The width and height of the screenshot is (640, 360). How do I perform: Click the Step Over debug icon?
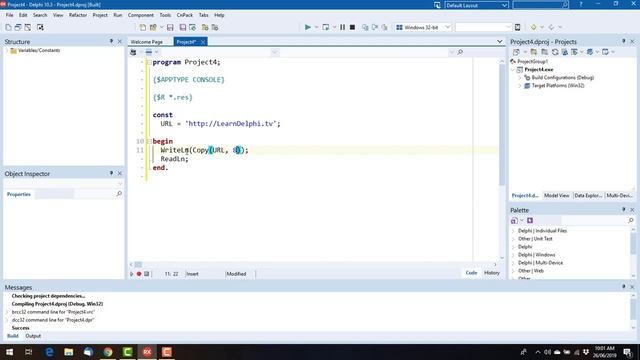[x=375, y=27]
